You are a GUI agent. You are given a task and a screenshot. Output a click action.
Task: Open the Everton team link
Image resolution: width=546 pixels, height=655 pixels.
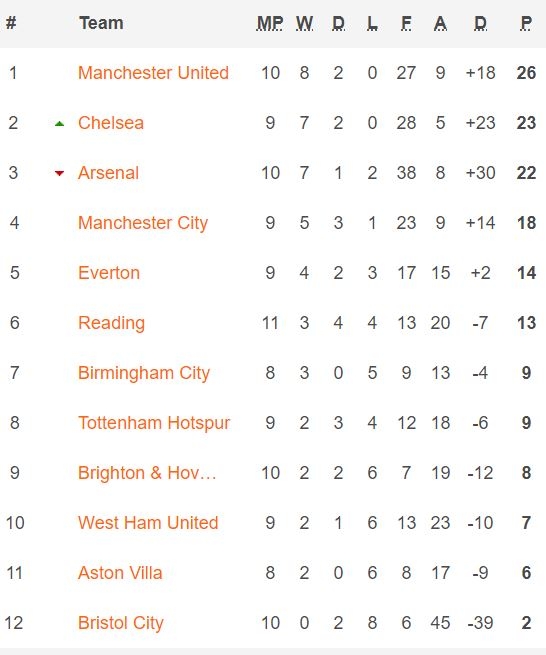pyautogui.click(x=109, y=273)
